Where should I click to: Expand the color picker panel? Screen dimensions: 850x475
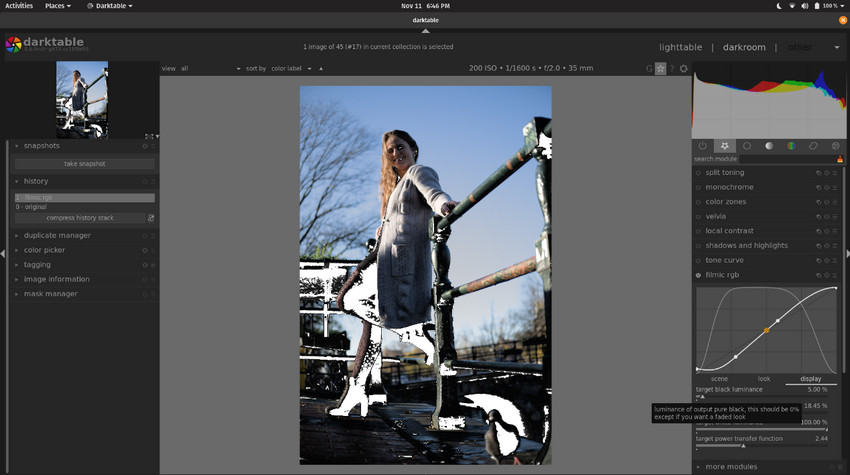(x=16, y=251)
